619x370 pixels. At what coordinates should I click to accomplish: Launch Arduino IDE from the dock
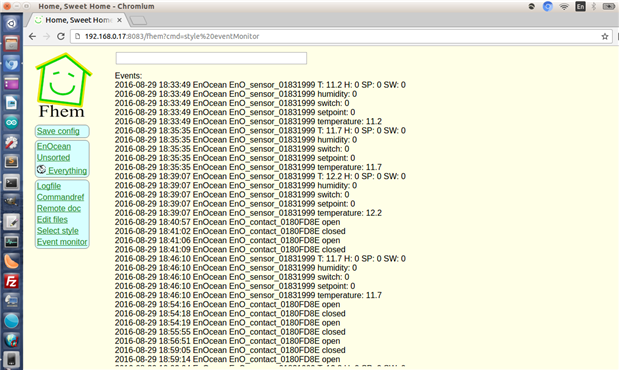[11, 123]
